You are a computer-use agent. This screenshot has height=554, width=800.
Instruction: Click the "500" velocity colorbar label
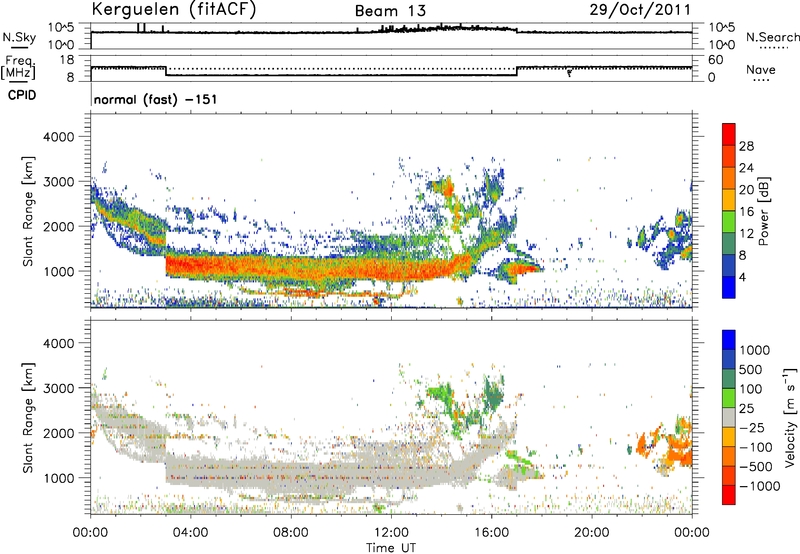[x=751, y=370]
